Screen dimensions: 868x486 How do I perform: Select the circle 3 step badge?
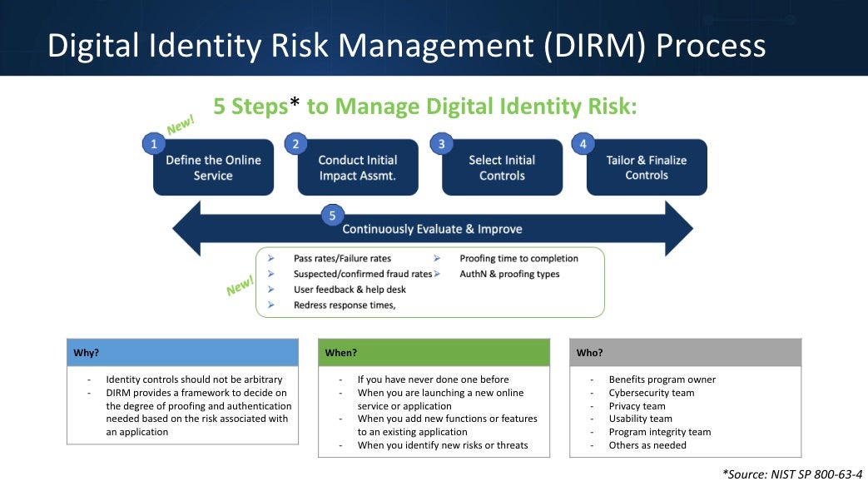(441, 143)
